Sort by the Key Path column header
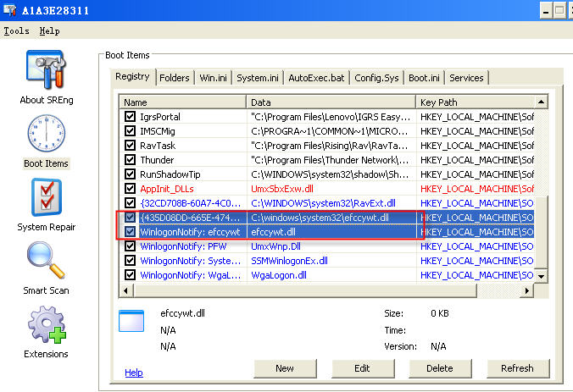 pyautogui.click(x=475, y=102)
